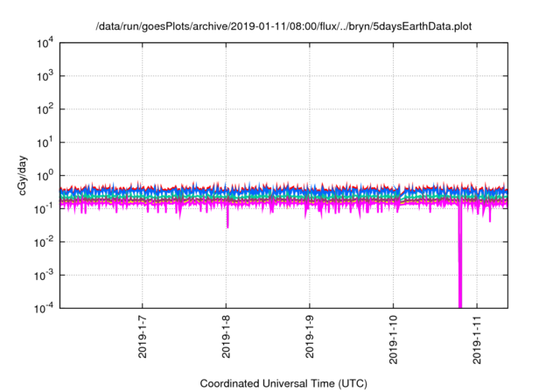
Task: Click the 10^-1 y-axis tick label
Action: coord(45,209)
